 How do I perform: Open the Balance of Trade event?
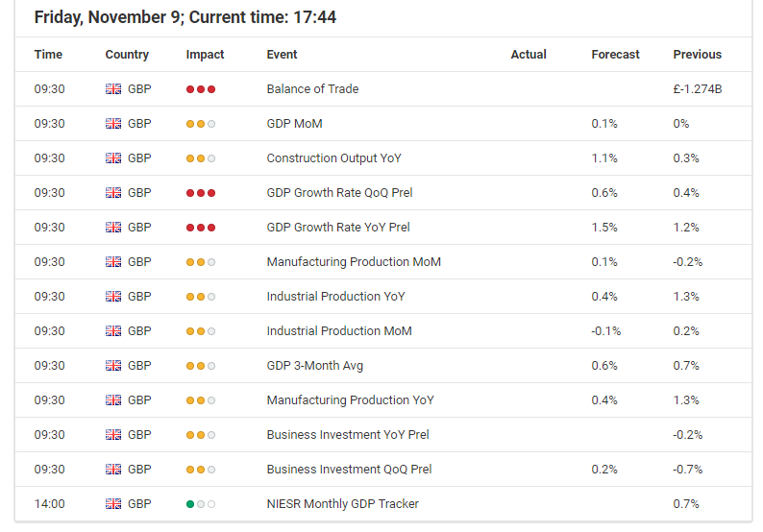312,89
